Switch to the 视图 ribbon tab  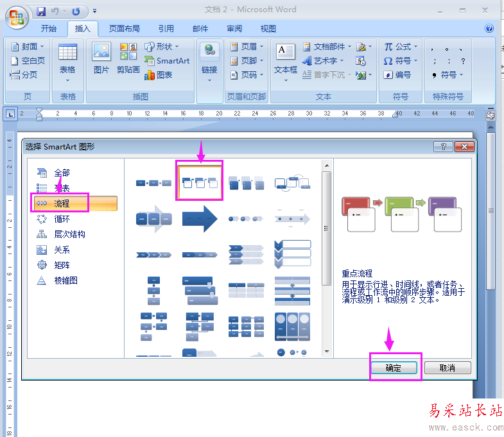268,29
